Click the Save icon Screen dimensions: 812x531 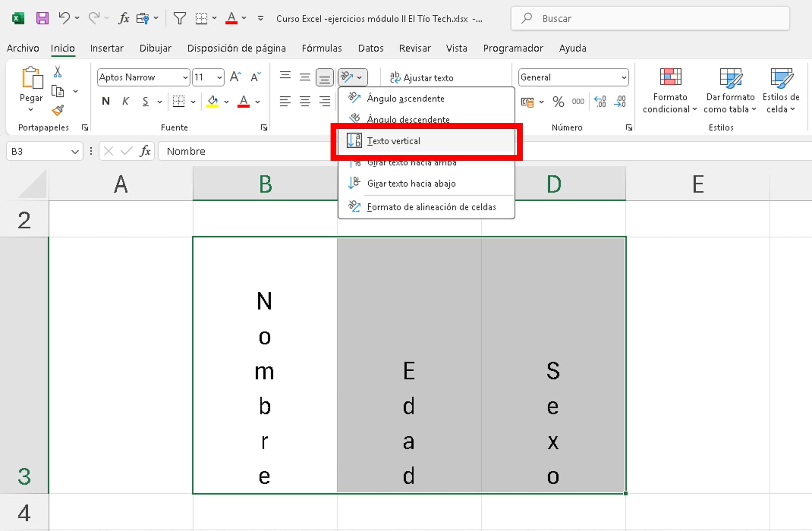tap(42, 18)
